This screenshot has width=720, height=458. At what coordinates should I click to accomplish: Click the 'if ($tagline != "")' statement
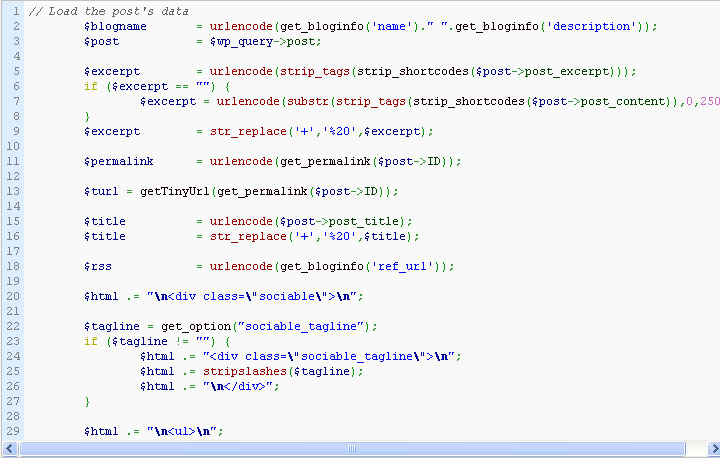click(x=150, y=341)
